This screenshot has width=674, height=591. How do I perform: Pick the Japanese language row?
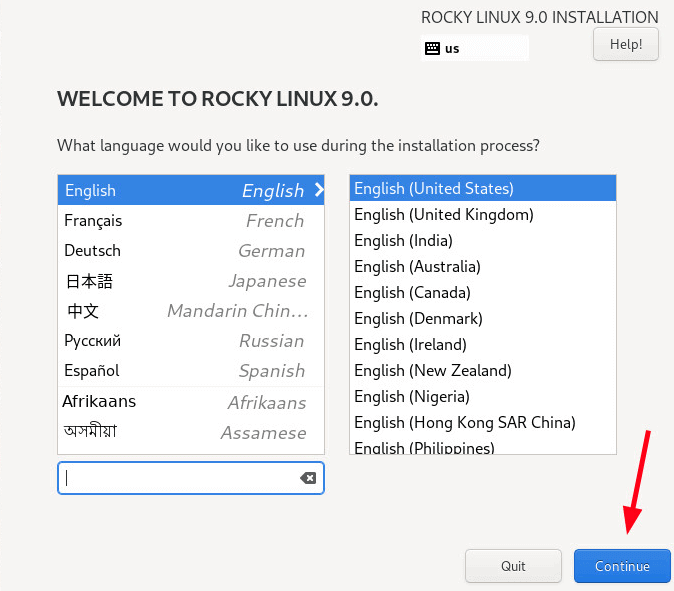(191, 281)
